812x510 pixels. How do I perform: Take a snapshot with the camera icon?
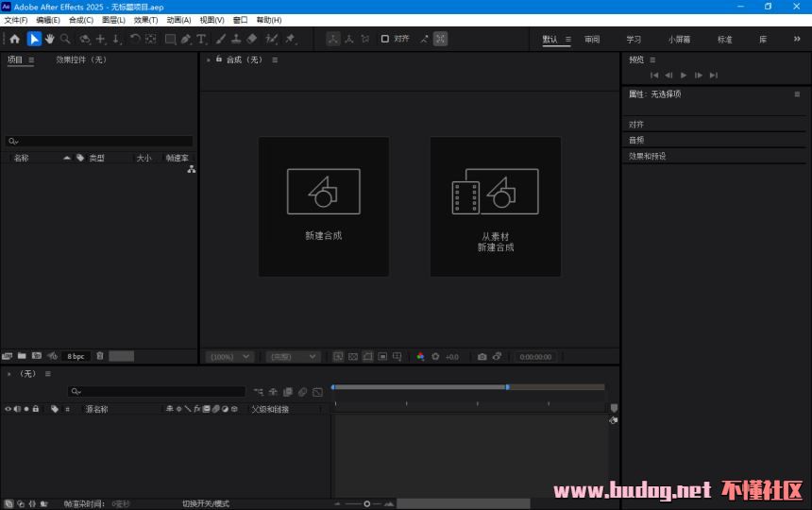point(482,357)
